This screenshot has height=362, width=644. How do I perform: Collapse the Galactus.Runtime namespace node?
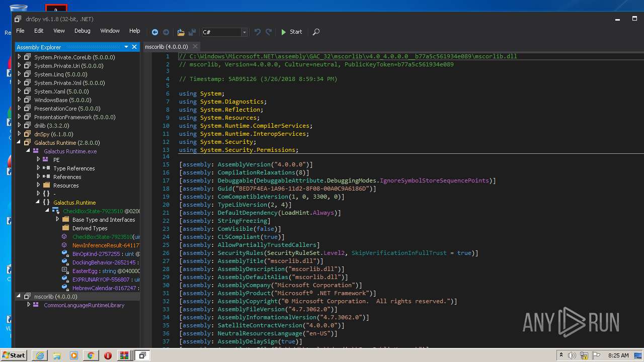click(x=38, y=202)
